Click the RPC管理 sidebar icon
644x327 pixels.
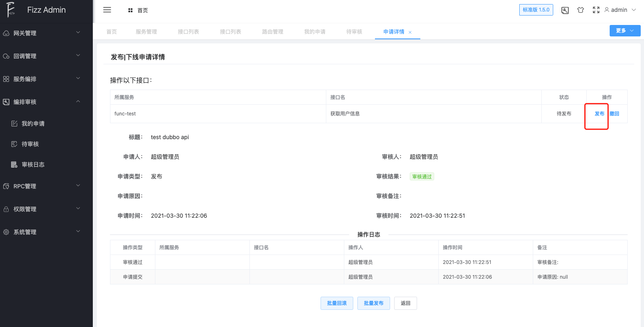pos(6,186)
